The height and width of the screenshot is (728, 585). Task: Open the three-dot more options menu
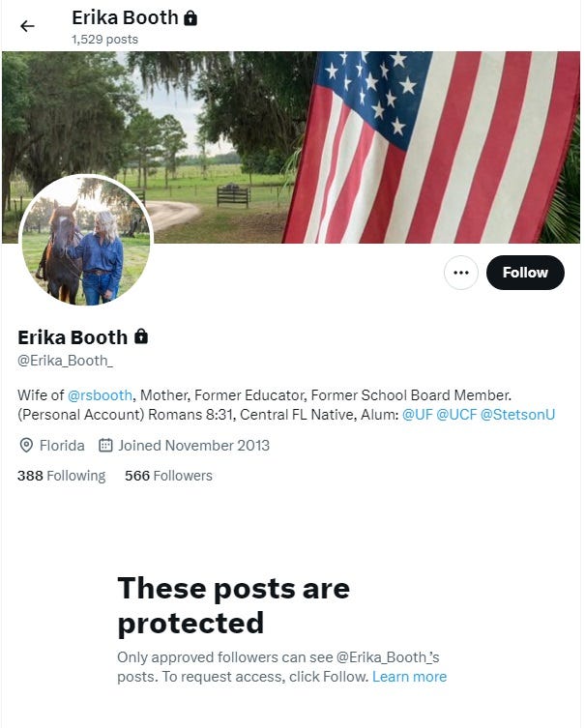click(x=460, y=273)
